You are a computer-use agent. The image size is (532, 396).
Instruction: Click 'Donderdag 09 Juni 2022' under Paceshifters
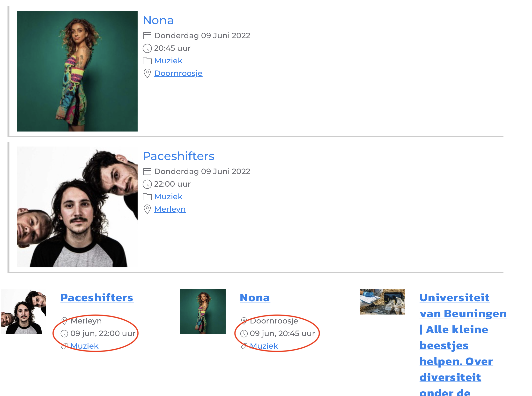coord(202,171)
